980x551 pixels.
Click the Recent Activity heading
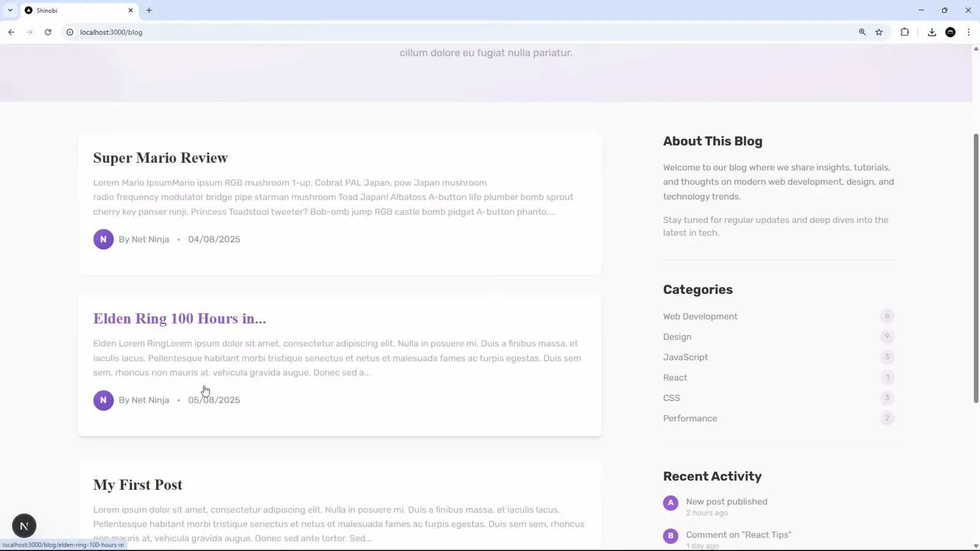712,476
